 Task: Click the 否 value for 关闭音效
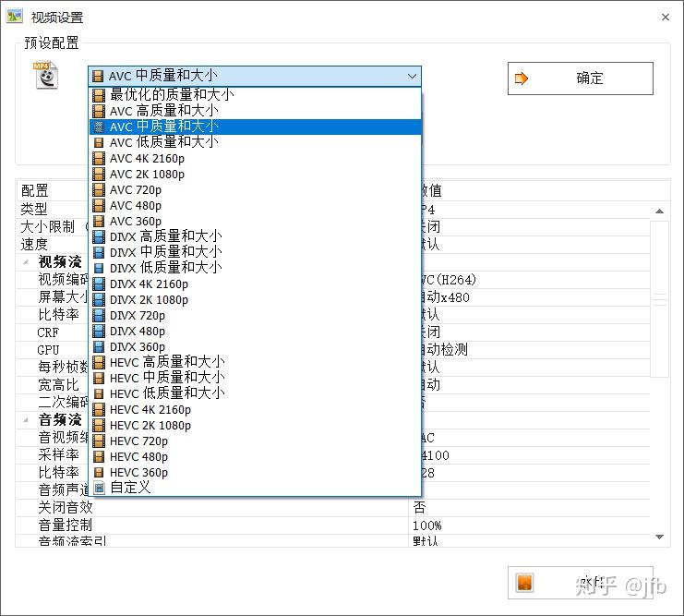point(419,508)
